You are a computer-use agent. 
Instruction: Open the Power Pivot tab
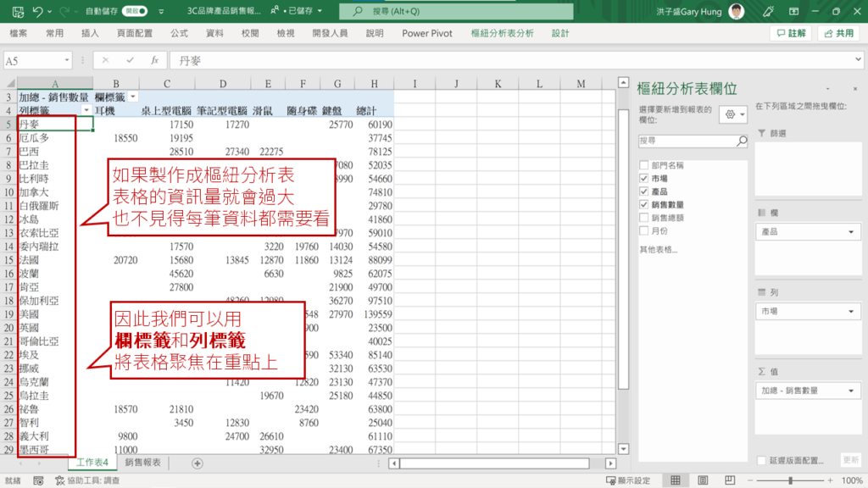click(x=427, y=33)
